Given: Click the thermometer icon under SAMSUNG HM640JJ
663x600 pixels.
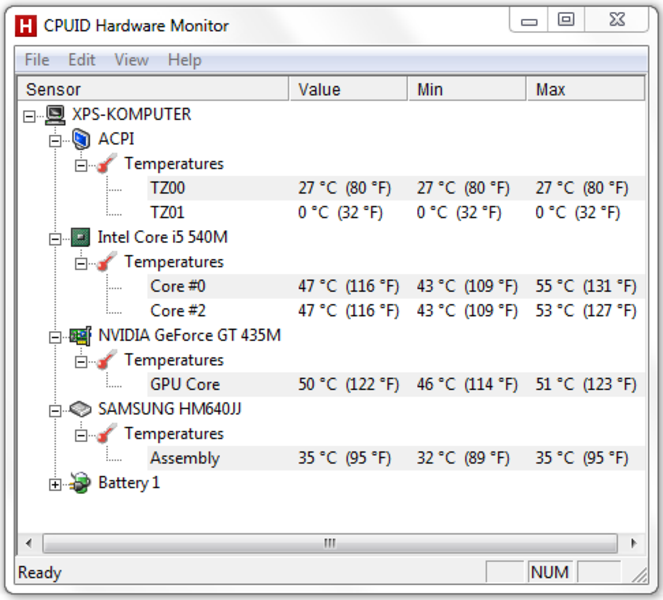Looking at the screenshot, I should [x=107, y=434].
